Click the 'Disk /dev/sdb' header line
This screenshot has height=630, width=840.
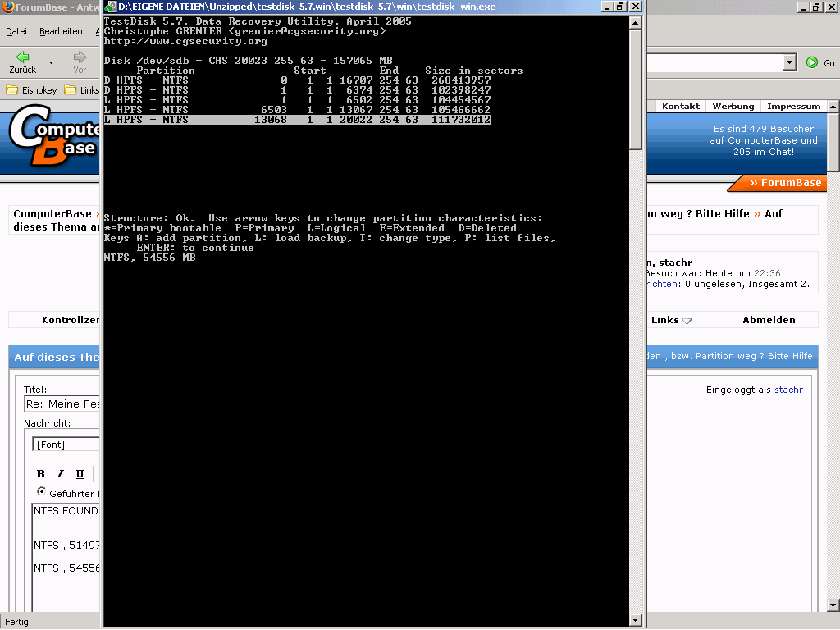pos(248,61)
